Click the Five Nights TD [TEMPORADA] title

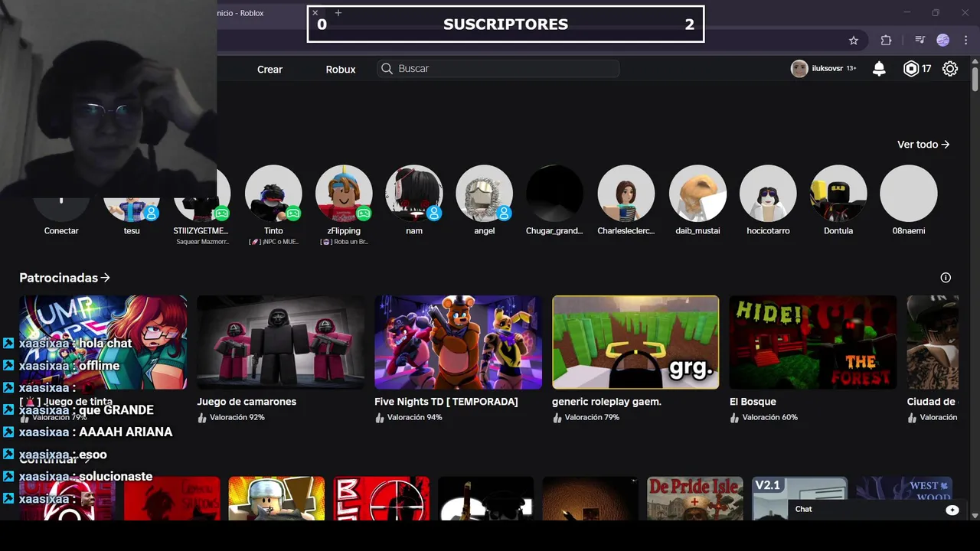click(446, 402)
